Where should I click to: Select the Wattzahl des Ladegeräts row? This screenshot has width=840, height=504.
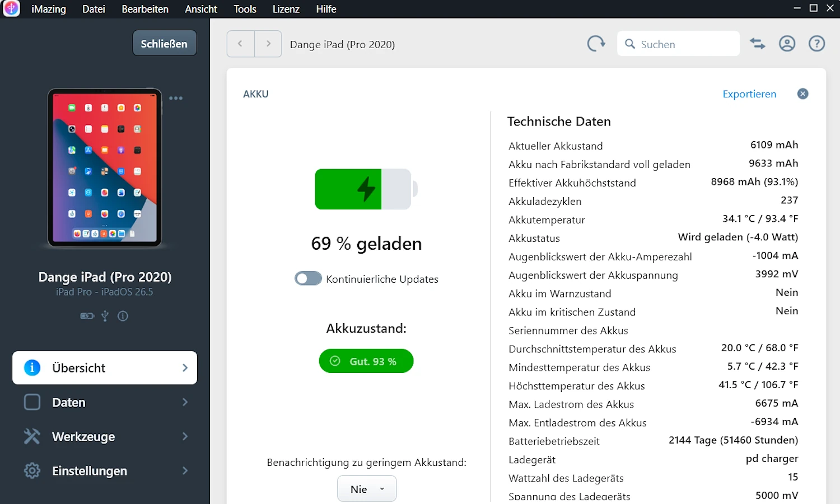coord(653,478)
